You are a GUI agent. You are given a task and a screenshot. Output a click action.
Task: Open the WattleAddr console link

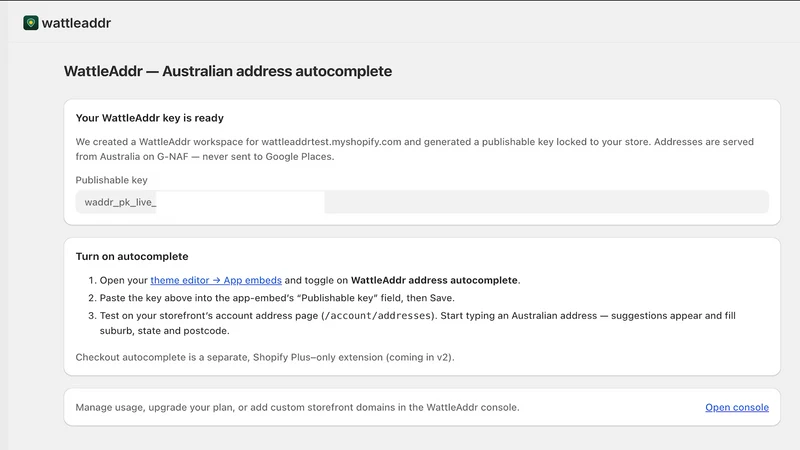(737, 407)
